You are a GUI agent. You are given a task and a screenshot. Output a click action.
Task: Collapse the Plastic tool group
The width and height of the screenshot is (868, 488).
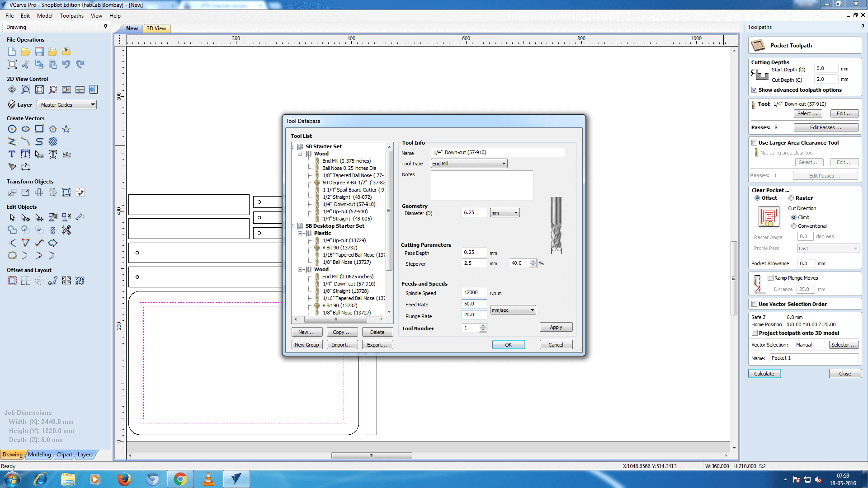tap(300, 233)
